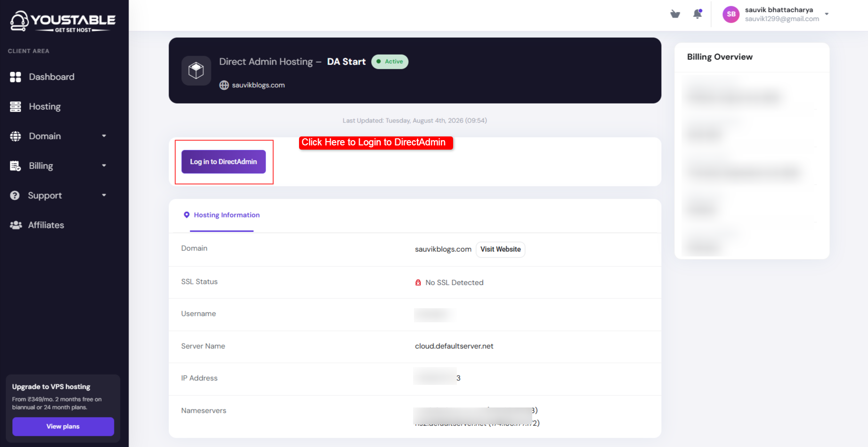The height and width of the screenshot is (447, 868).
Task: Open the shopping cart icon
Action: [675, 14]
